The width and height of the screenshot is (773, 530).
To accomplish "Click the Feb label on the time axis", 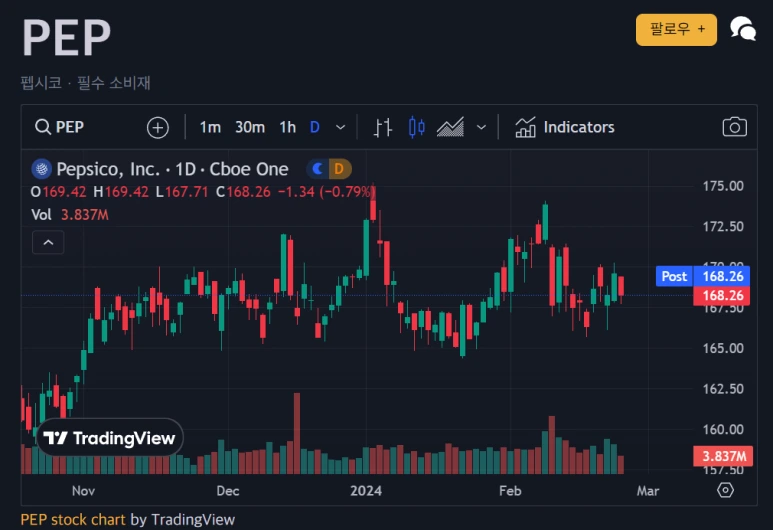I will pos(510,491).
